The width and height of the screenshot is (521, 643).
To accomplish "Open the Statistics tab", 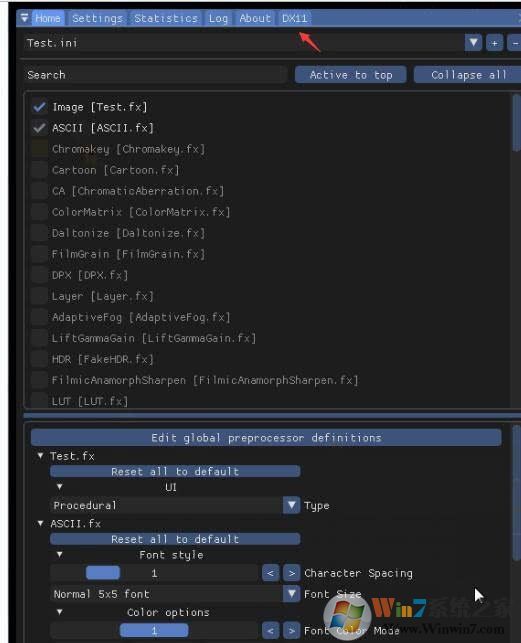I will tap(166, 18).
